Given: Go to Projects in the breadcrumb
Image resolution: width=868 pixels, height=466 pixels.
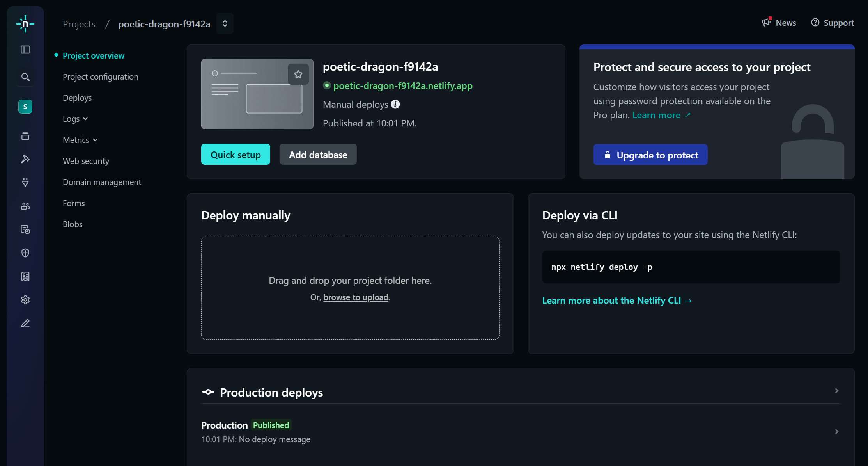Looking at the screenshot, I should (79, 24).
